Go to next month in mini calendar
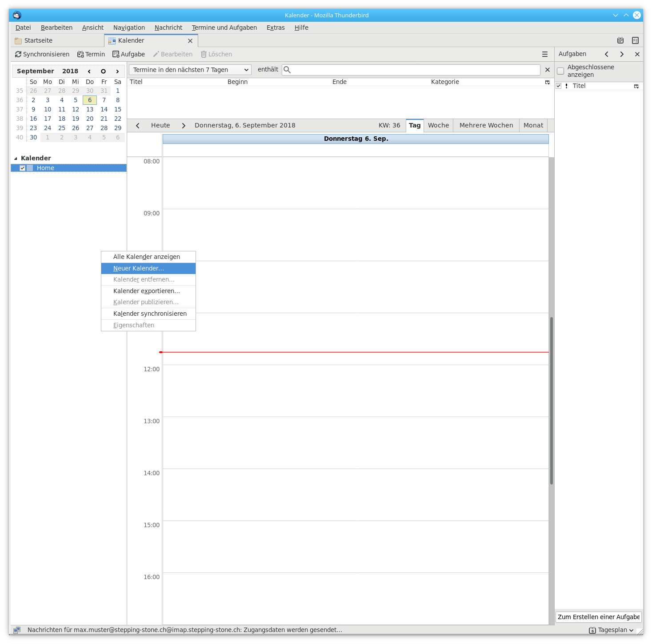The image size is (652, 644). (117, 71)
